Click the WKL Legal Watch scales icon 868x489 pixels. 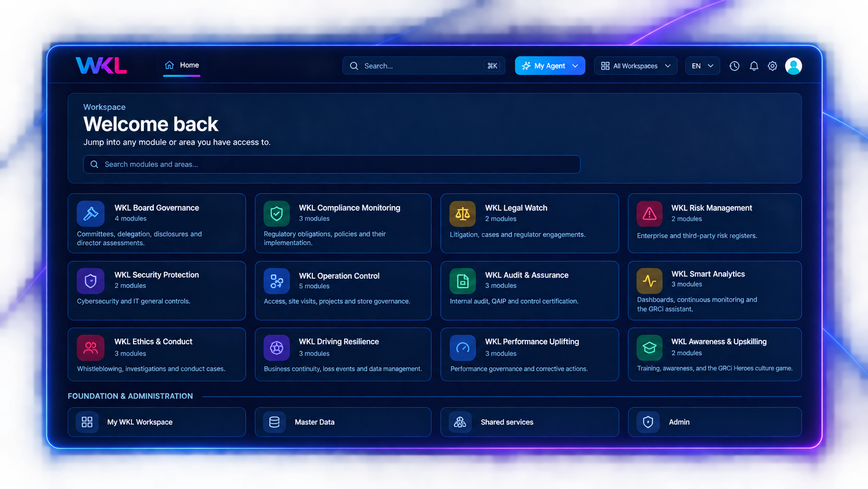[x=463, y=214]
